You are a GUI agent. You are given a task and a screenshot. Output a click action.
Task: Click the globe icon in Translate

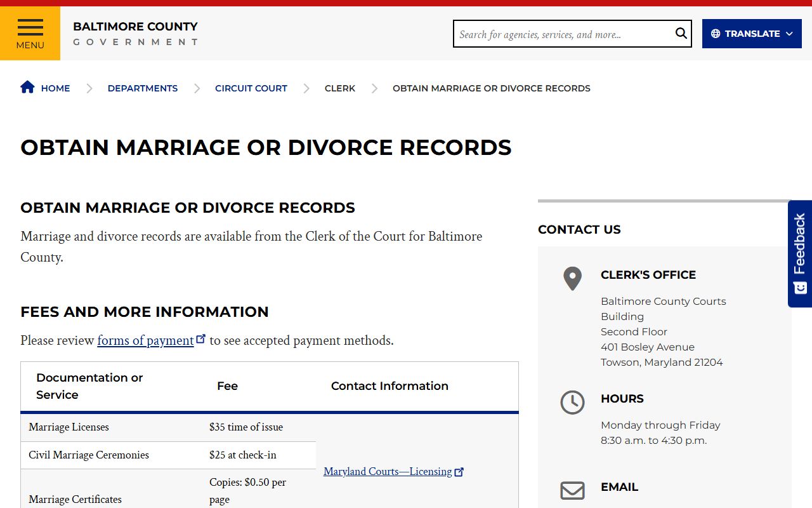716,34
